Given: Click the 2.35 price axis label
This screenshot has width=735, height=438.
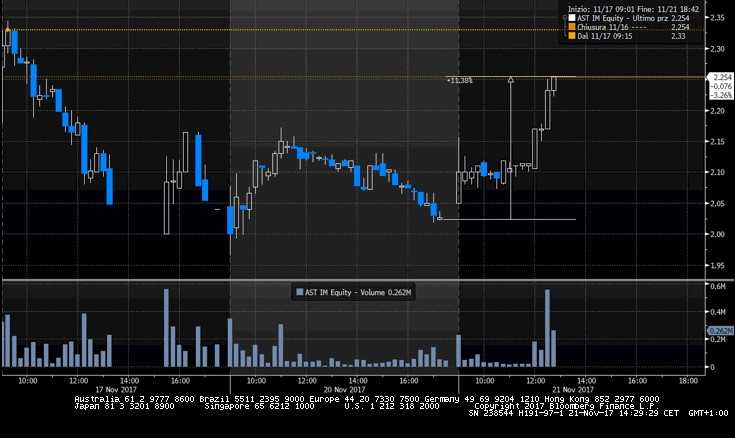Looking at the screenshot, I should point(717,18).
